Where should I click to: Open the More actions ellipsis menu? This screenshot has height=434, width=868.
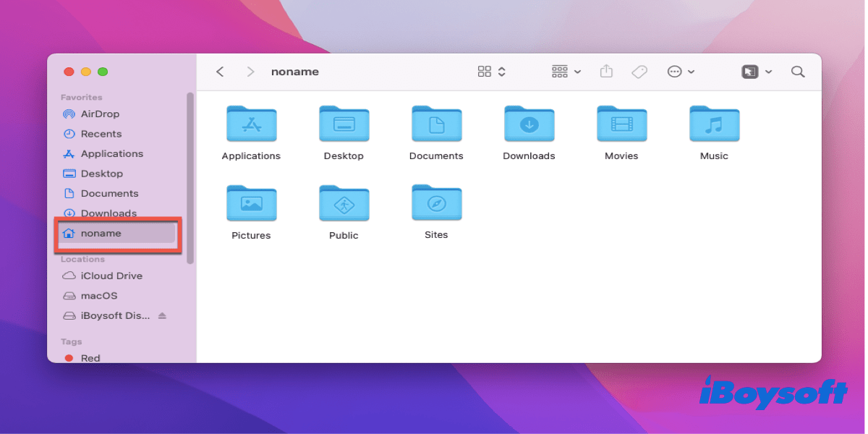(681, 72)
